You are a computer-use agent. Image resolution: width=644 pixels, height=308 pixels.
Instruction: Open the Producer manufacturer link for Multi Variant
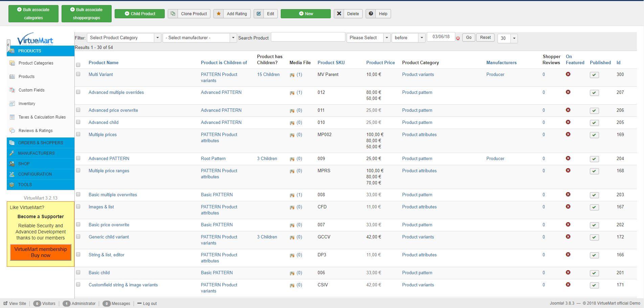495,74
